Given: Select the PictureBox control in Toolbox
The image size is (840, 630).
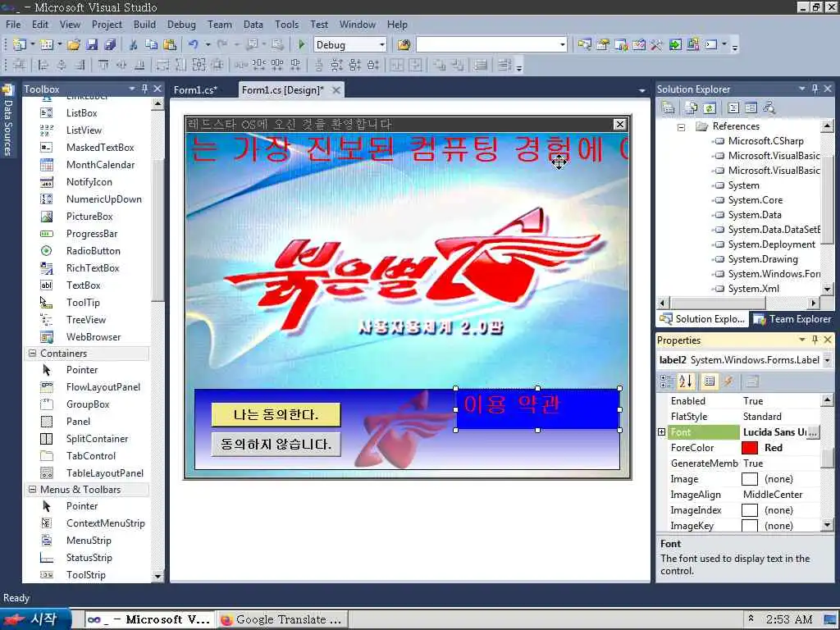Looking at the screenshot, I should coord(89,217).
